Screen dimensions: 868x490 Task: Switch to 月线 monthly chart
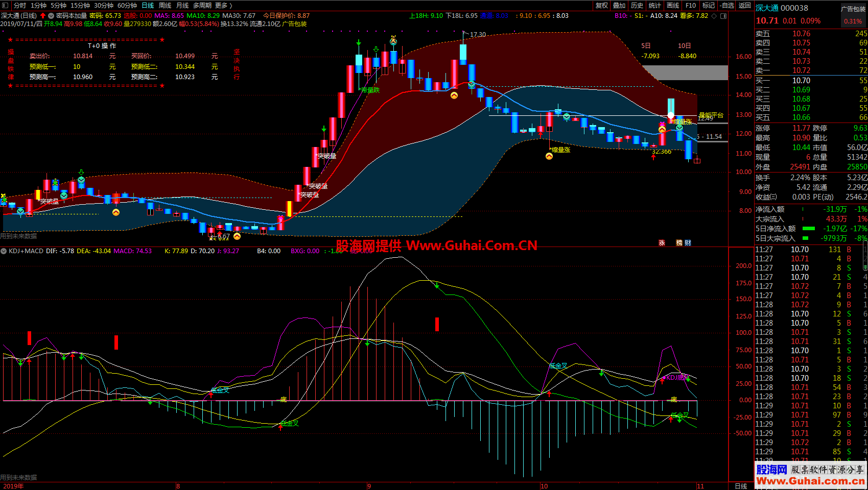click(182, 5)
